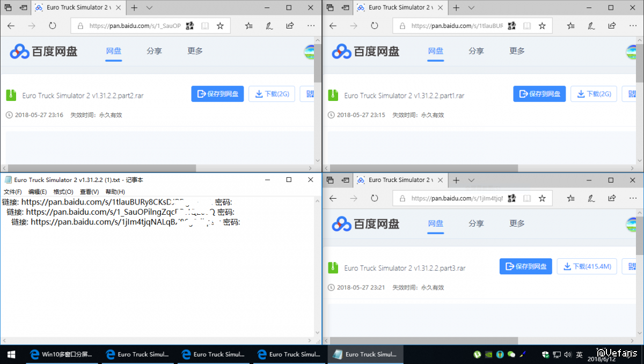The height and width of the screenshot is (364, 644).
Task: Click Notepad line with 1_SauOPilngZqc link
Action: tap(121, 212)
